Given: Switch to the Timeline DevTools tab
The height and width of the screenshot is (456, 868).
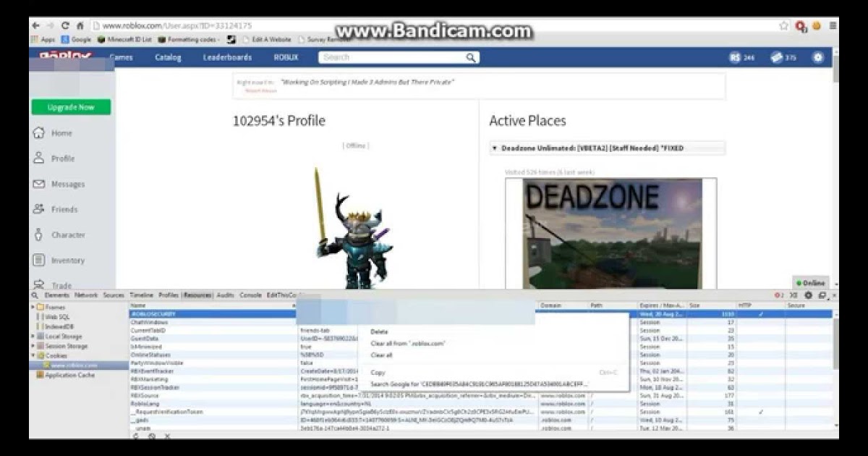Looking at the screenshot, I should [141, 295].
